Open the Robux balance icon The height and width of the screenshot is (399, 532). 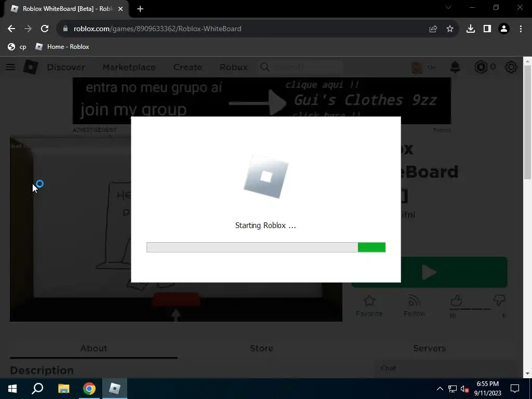tap(481, 67)
